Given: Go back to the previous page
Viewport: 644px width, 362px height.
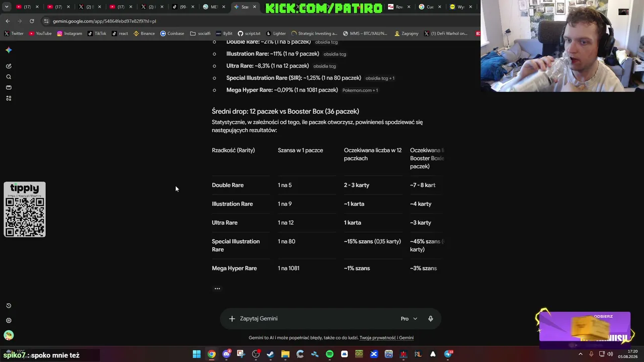Looking at the screenshot, I should pos(8,21).
